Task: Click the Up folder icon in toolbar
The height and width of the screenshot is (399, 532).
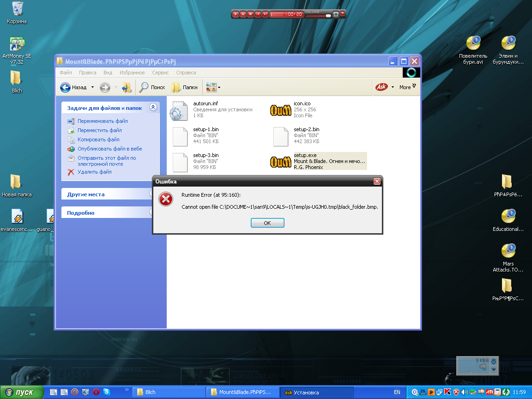Action: point(127,87)
